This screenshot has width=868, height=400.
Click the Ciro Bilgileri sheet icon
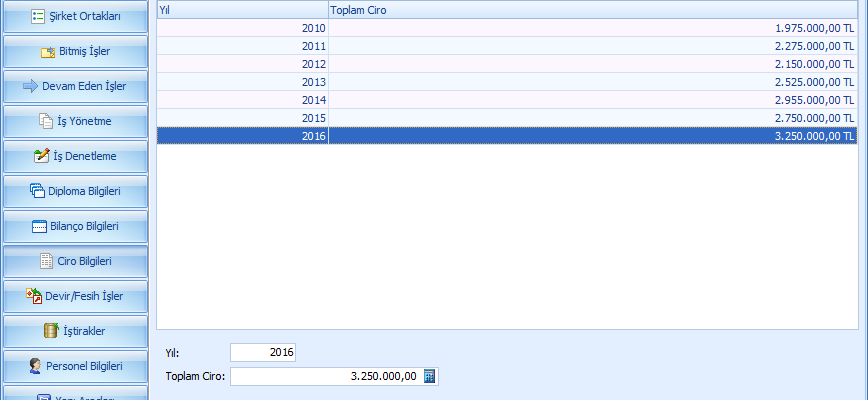click(x=45, y=261)
